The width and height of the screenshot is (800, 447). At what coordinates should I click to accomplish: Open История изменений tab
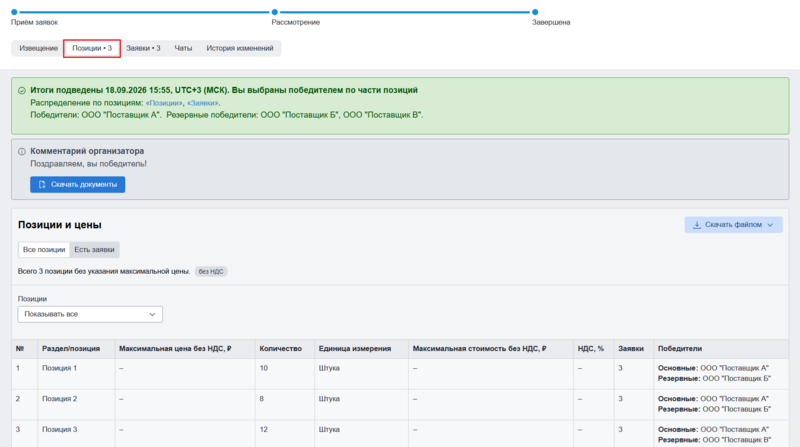240,48
